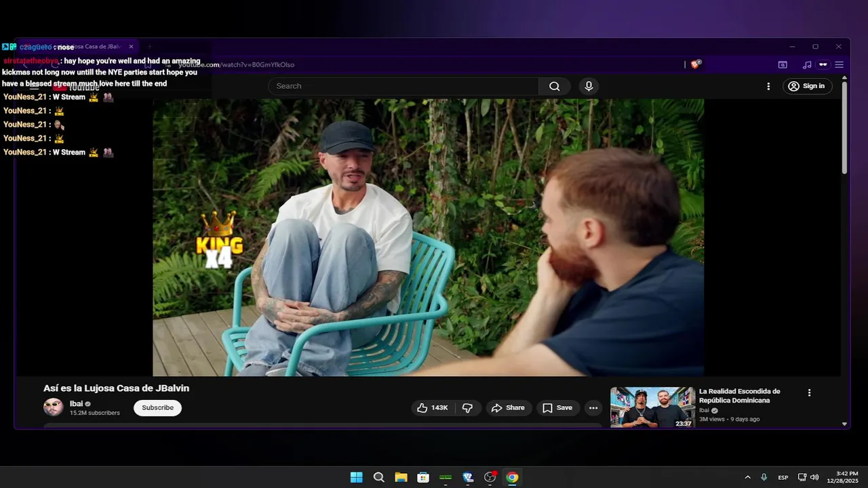Minimize the browser window
868x488 pixels.
coord(792,47)
